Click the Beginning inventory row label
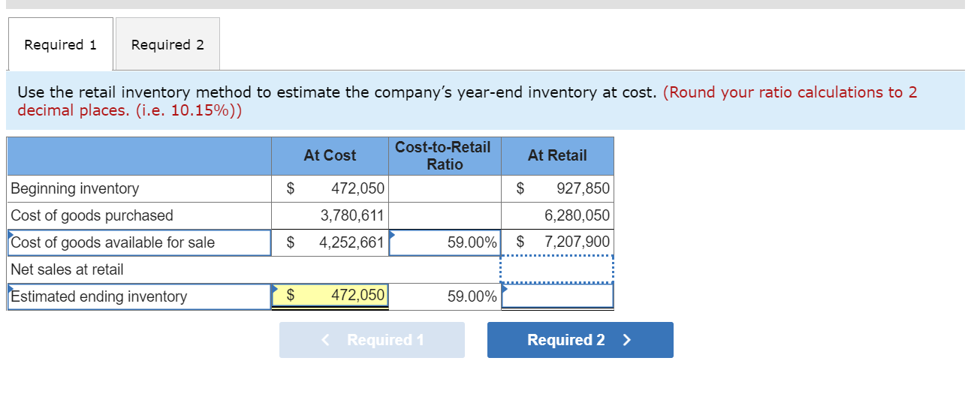The height and width of the screenshot is (403, 980). click(75, 188)
